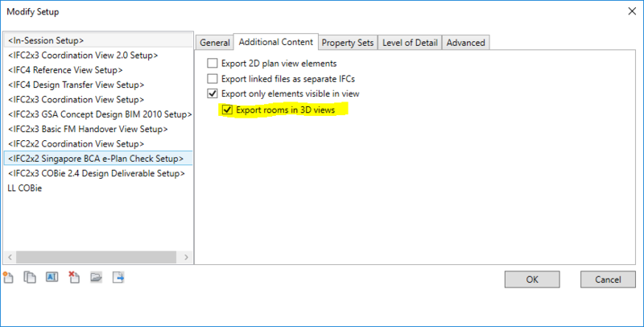This screenshot has width=644, height=327.
Task: Delete the setup using the red X icon
Action: 74,277
